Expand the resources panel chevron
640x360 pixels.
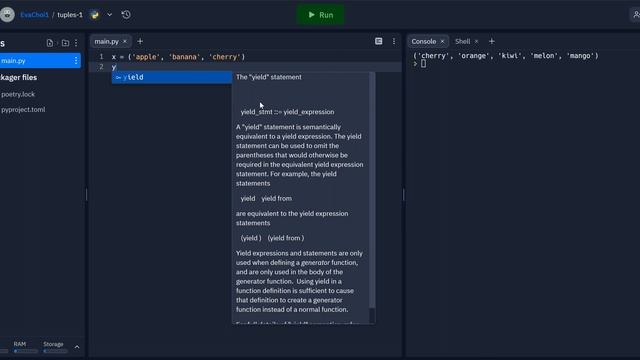coord(77,347)
